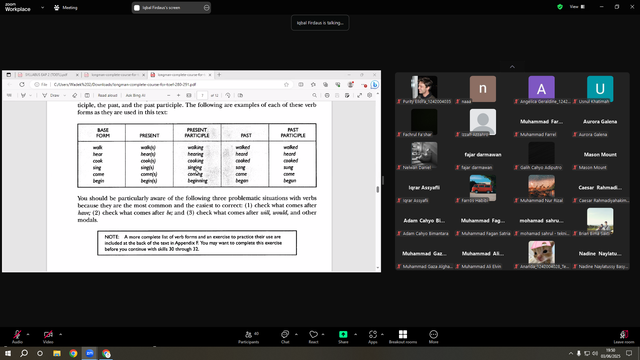Screen dimensions: 640x360
Task: Click the favorites star in address bar
Action: [286, 84]
